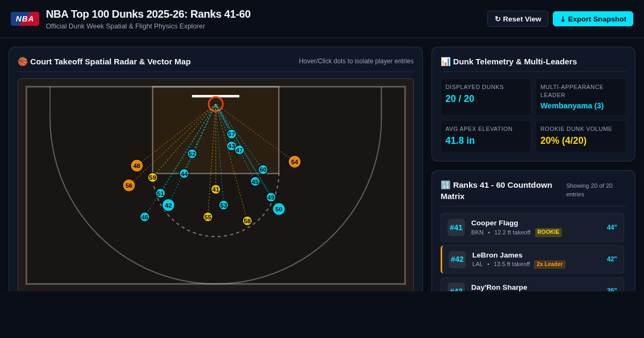Select dunk dot 46 on court
The image size is (644, 338).
coord(145,217)
